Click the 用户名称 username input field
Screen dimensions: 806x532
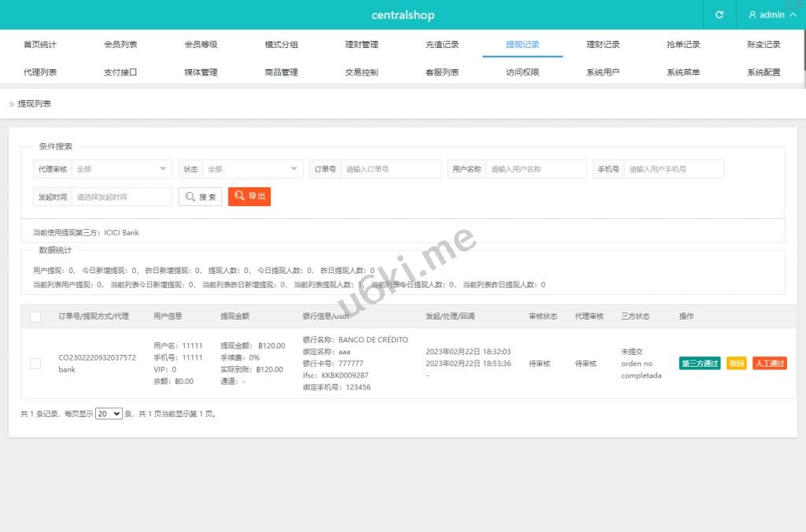click(535, 169)
